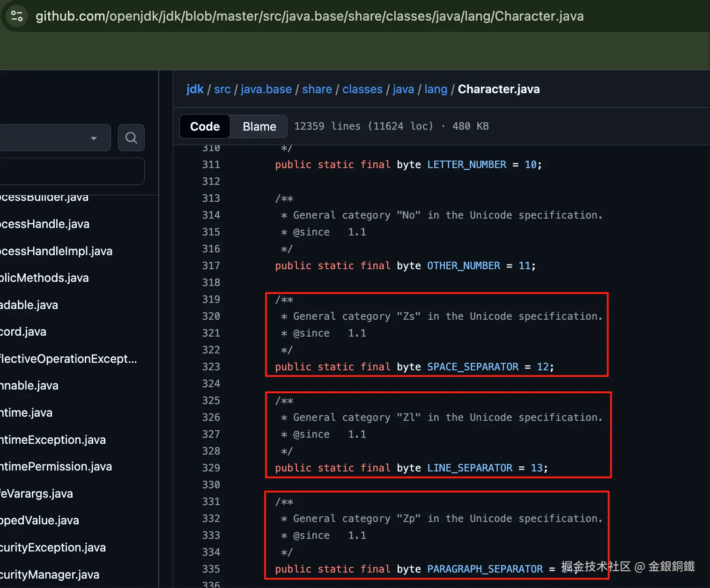Open the java.base breadcrumb link
The image size is (710, 588).
tap(266, 89)
